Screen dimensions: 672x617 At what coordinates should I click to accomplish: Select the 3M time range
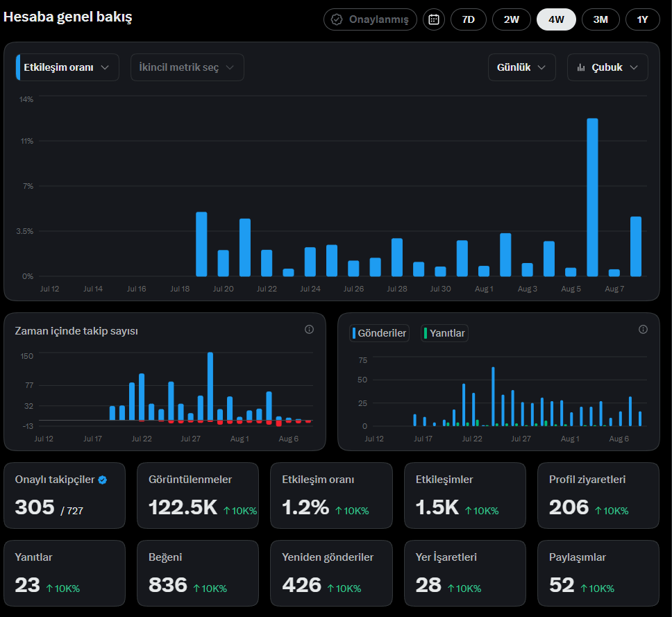tap(600, 19)
